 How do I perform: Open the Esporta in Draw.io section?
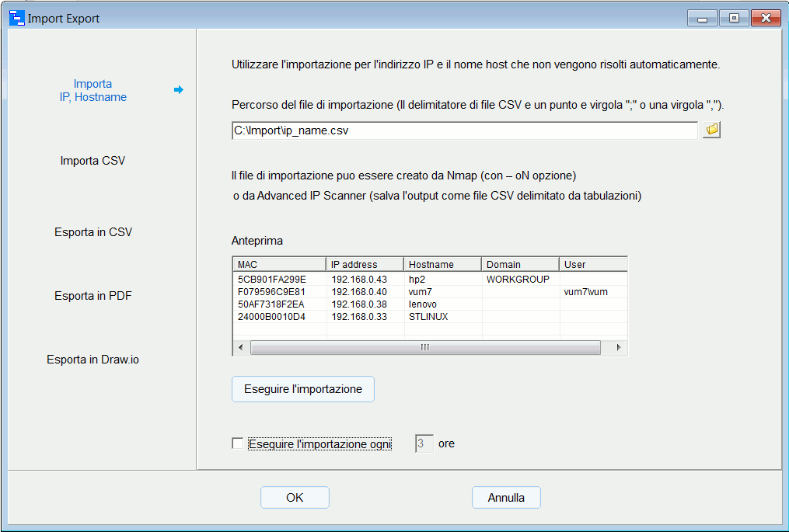[93, 358]
